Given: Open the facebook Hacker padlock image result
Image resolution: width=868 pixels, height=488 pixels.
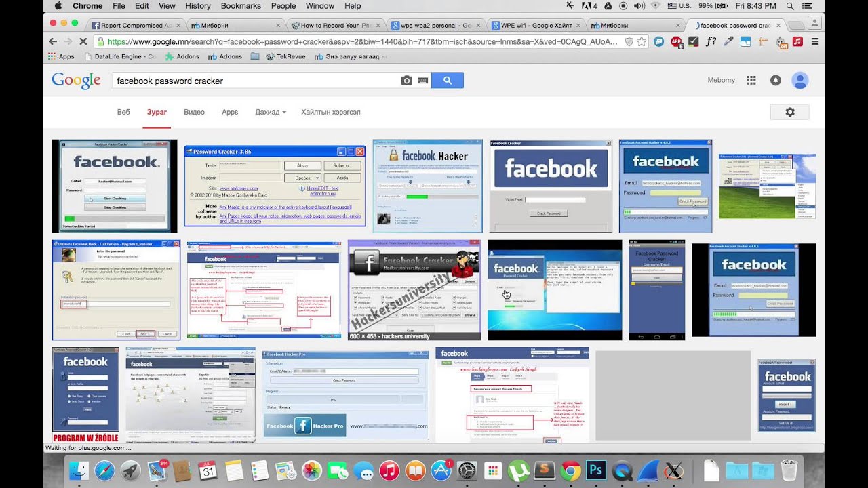Looking at the screenshot, I should (x=428, y=186).
